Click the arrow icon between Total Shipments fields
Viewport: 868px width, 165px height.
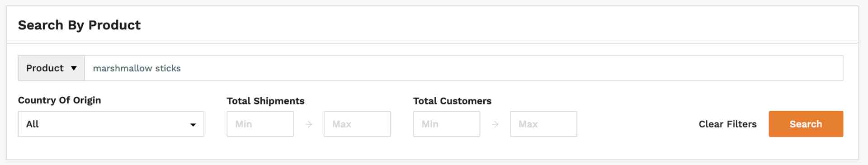[309, 124]
